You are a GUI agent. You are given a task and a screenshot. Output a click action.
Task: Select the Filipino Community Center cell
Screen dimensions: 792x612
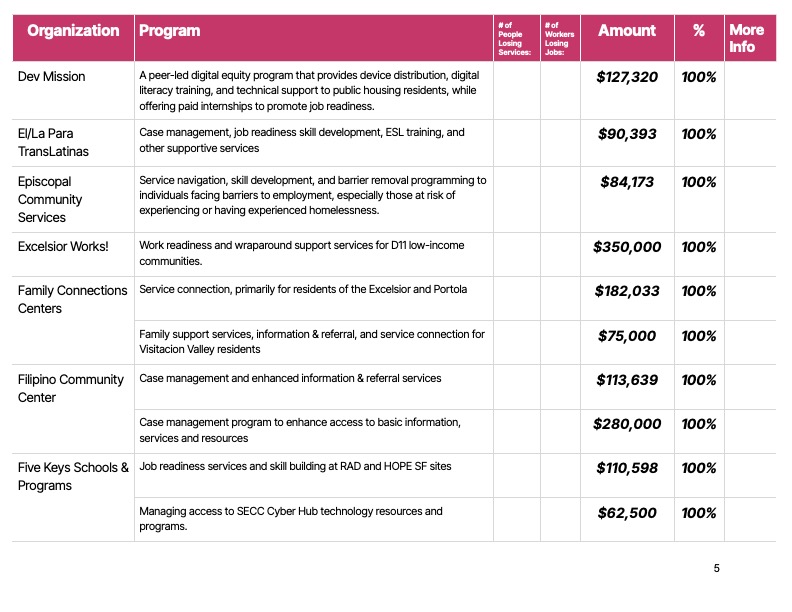[x=71, y=388]
